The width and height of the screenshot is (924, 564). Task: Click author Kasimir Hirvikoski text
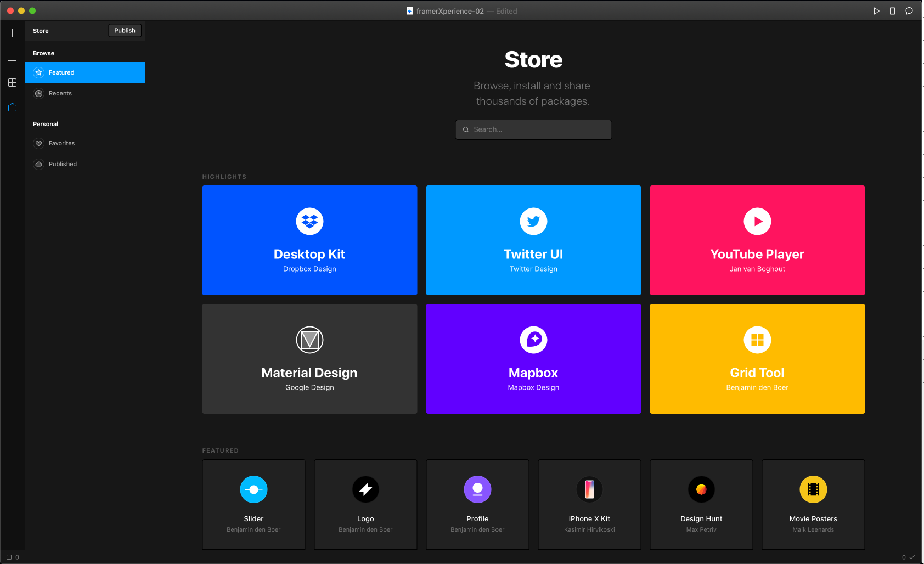[589, 529]
